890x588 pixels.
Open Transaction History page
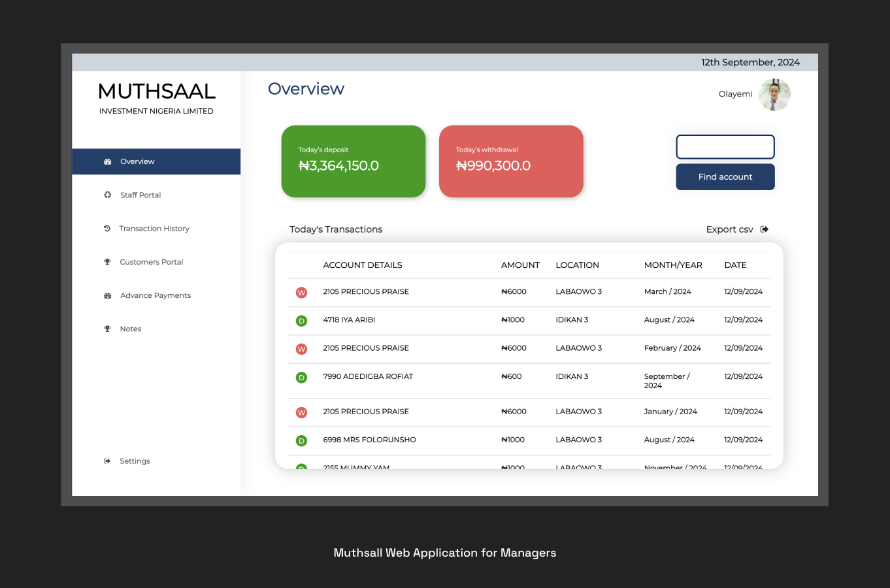(x=154, y=229)
